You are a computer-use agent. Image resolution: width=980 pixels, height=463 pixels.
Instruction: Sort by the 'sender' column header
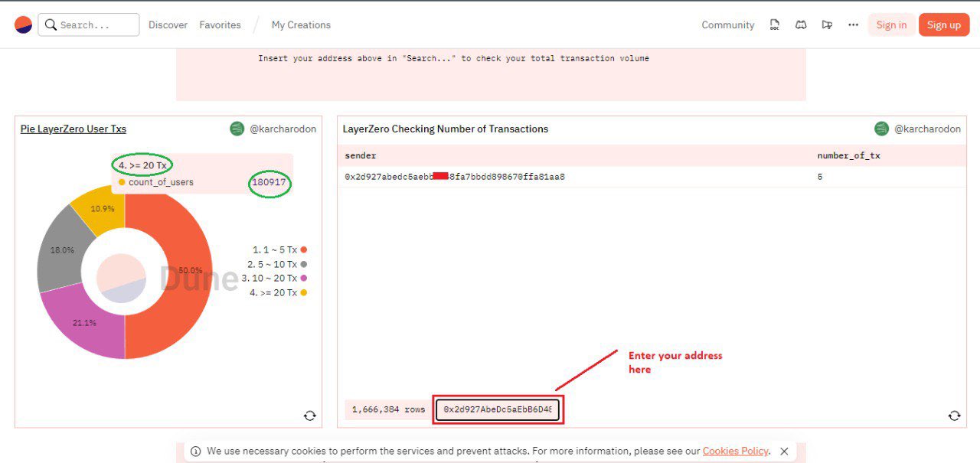pos(361,155)
